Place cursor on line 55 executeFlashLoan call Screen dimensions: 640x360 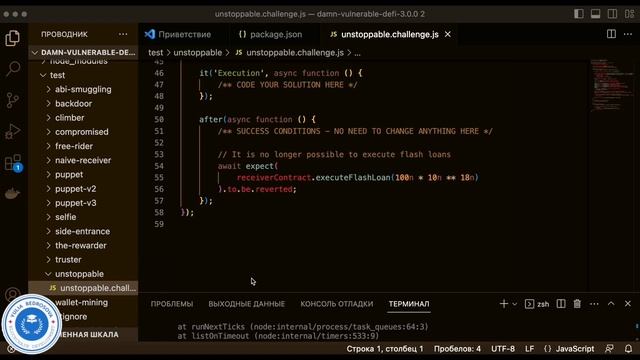353,178
